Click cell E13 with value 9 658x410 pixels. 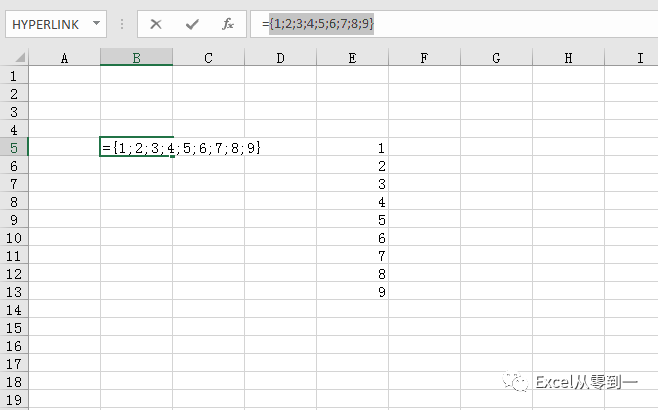(352, 292)
